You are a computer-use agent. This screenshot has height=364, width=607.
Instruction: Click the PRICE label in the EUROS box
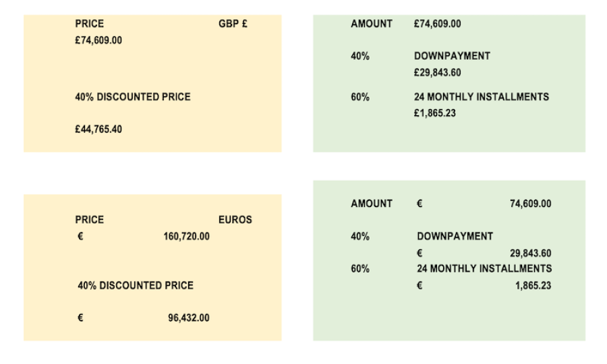tap(89, 220)
